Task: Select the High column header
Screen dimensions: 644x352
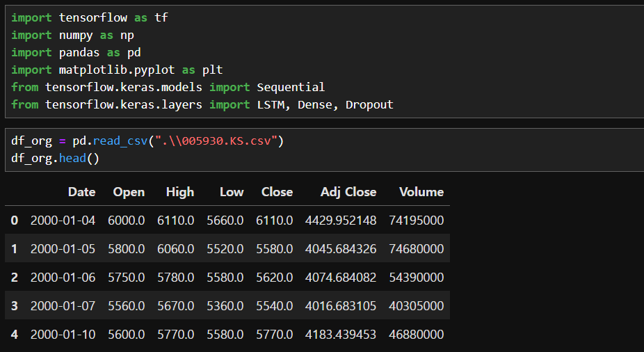Action: pyautogui.click(x=180, y=192)
